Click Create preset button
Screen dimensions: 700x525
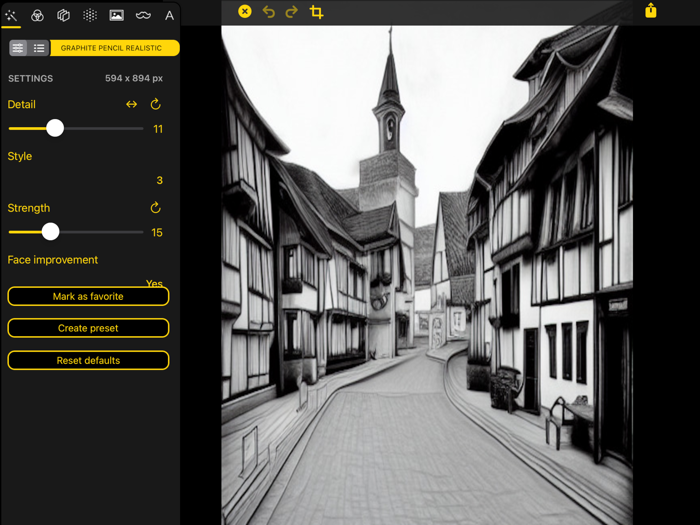[88, 328]
